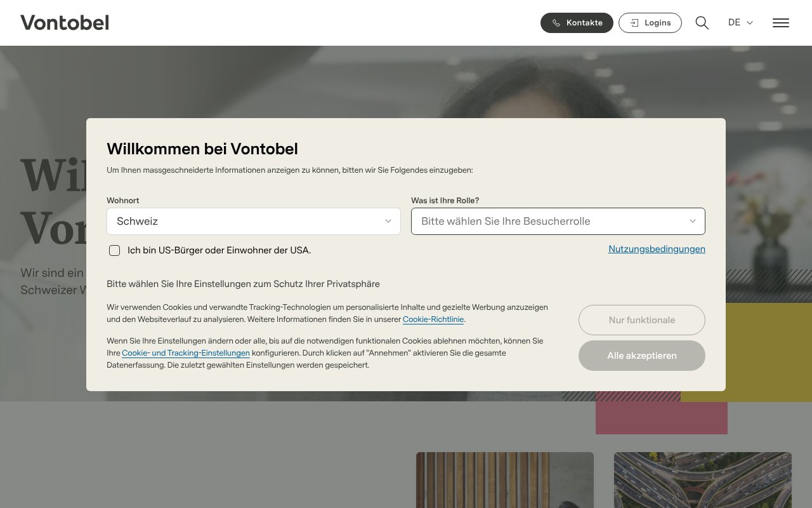
Task: Click the Vontobel logo
Action: click(64, 22)
